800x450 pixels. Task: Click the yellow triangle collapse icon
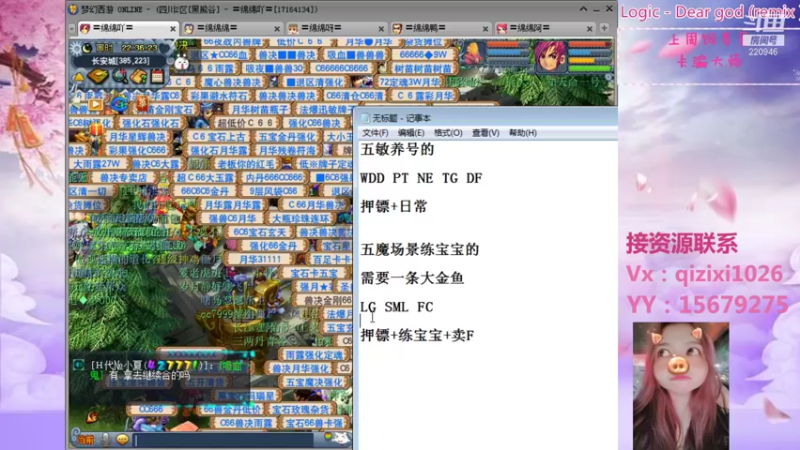(x=78, y=77)
